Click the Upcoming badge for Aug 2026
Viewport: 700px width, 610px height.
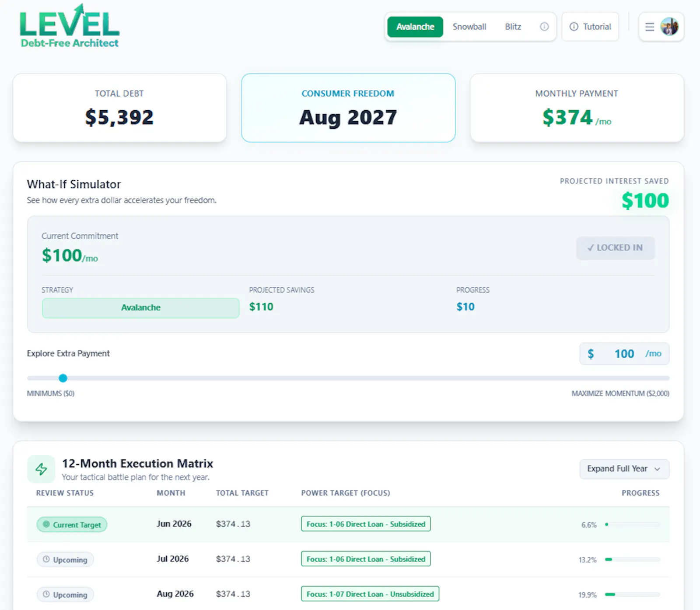(65, 594)
